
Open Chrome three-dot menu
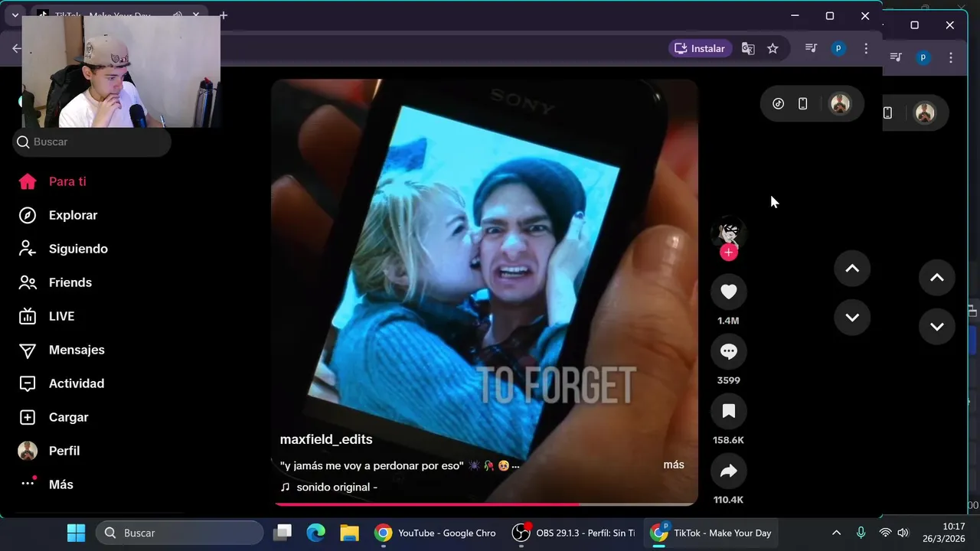click(866, 48)
